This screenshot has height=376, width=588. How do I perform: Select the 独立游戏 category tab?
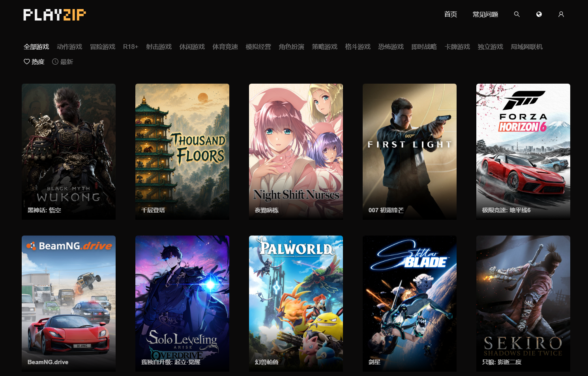[x=490, y=47]
